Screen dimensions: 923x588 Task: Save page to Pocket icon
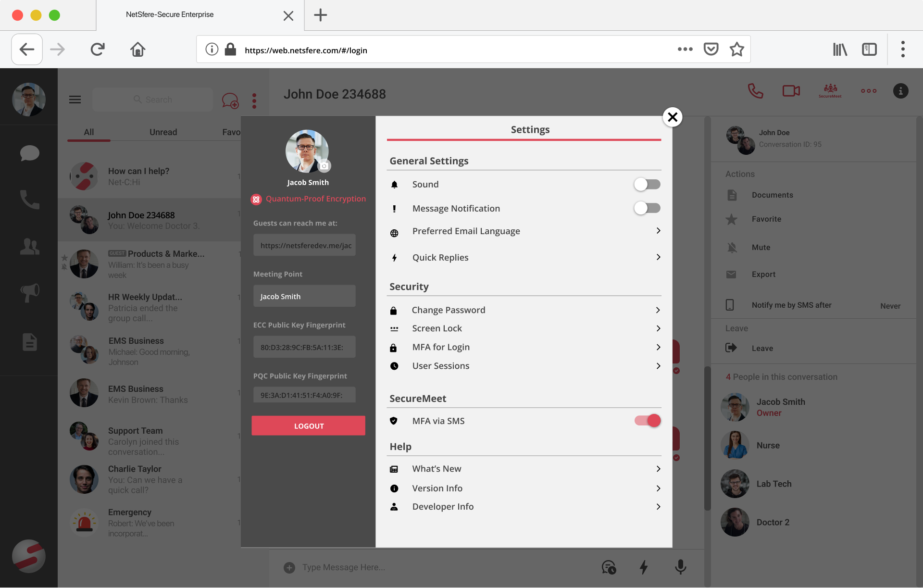pyautogui.click(x=711, y=50)
